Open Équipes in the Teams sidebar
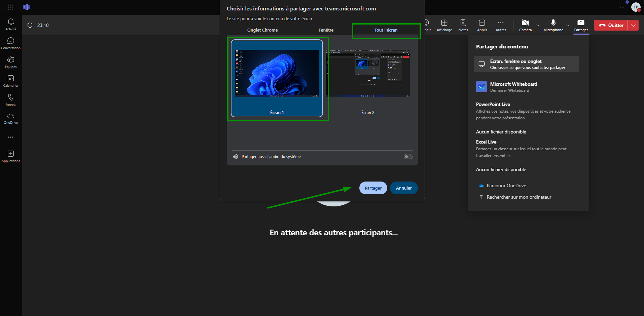The width and height of the screenshot is (644, 316). [x=11, y=62]
